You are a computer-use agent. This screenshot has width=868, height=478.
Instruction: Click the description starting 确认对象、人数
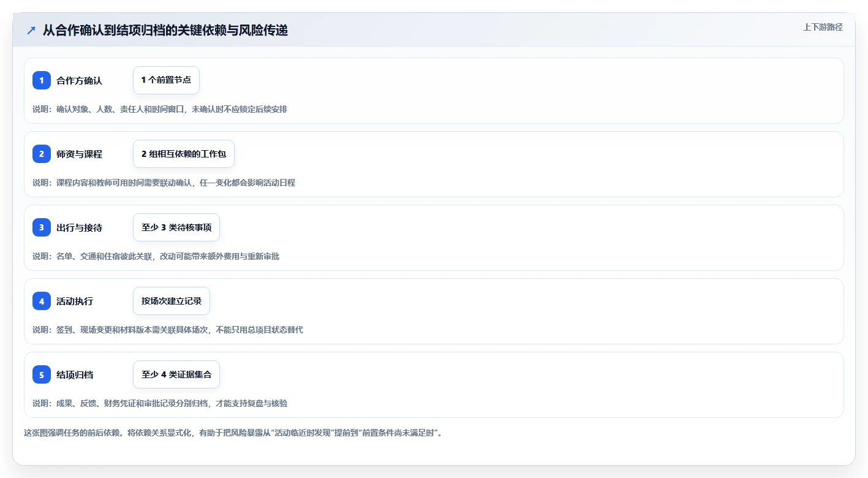pos(160,109)
